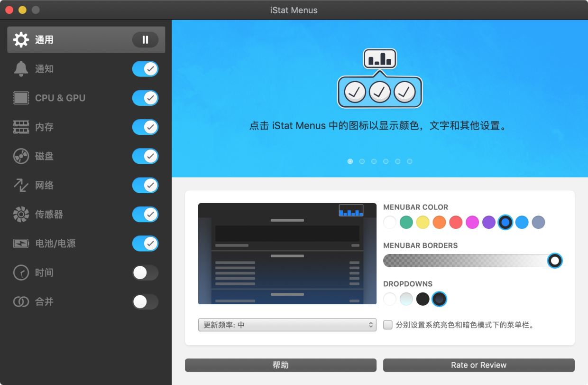
Task: Open the 时间 sidebar item
Action: [86, 272]
